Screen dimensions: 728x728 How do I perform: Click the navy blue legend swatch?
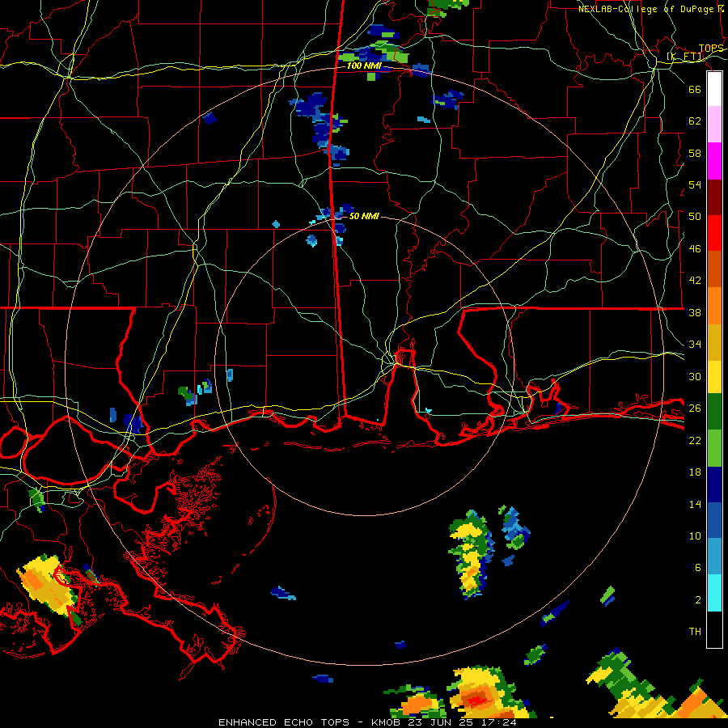[714, 485]
